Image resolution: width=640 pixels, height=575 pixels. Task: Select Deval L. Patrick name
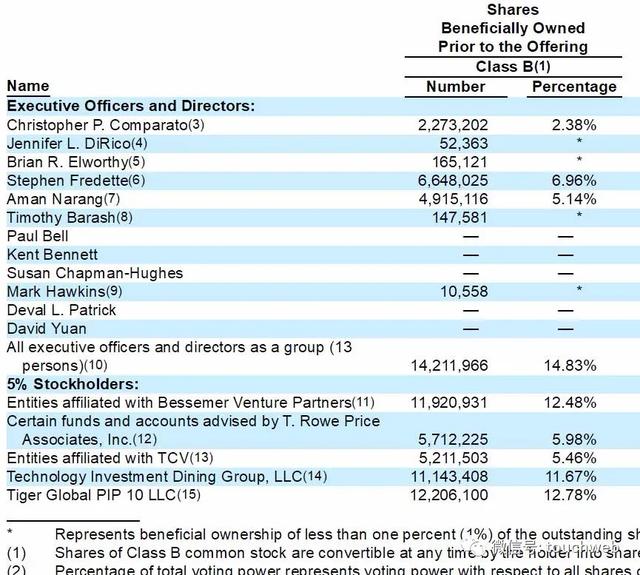[x=61, y=310]
